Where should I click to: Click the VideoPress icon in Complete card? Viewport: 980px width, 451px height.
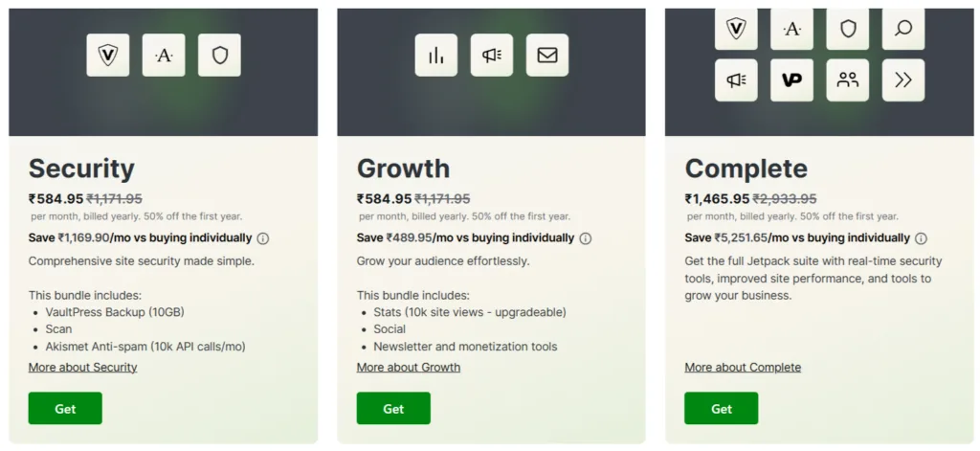(791, 80)
